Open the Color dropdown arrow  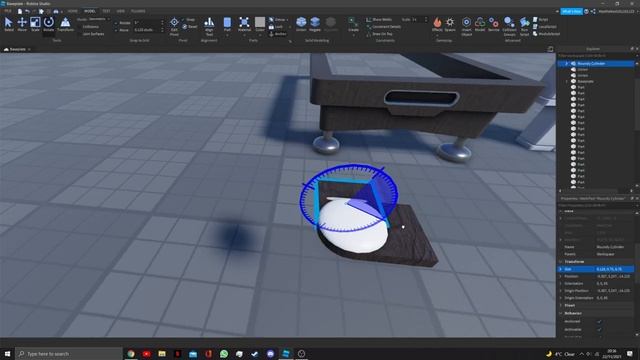pyautogui.click(x=260, y=35)
